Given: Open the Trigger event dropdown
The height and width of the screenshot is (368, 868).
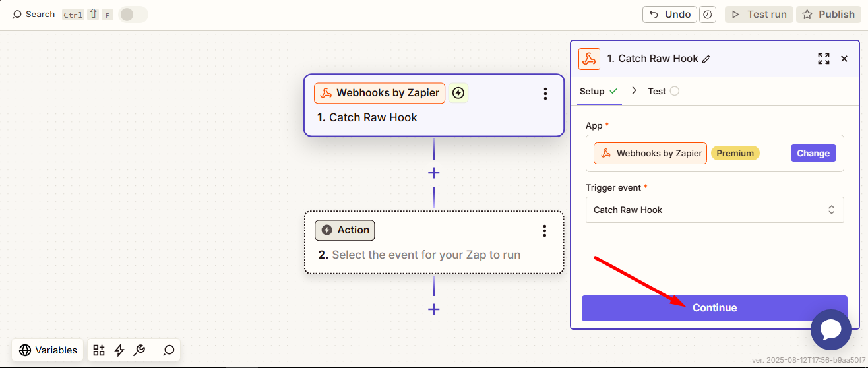Looking at the screenshot, I should (715, 210).
